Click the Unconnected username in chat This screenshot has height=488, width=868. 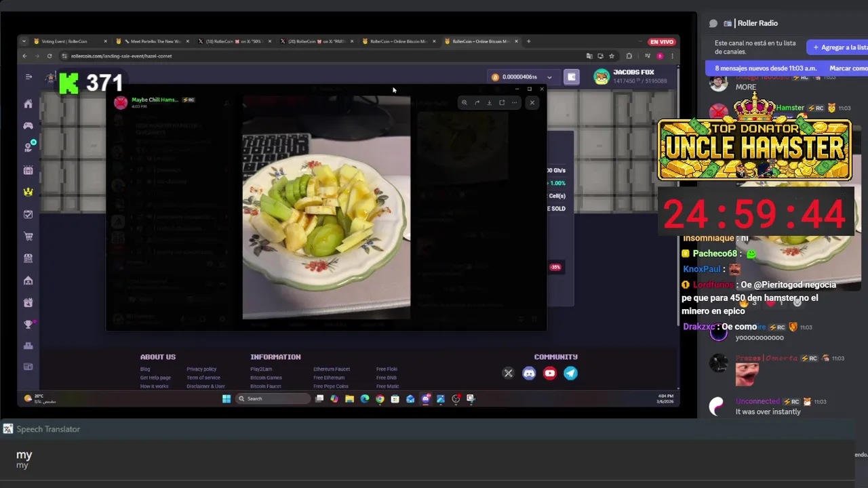point(758,401)
